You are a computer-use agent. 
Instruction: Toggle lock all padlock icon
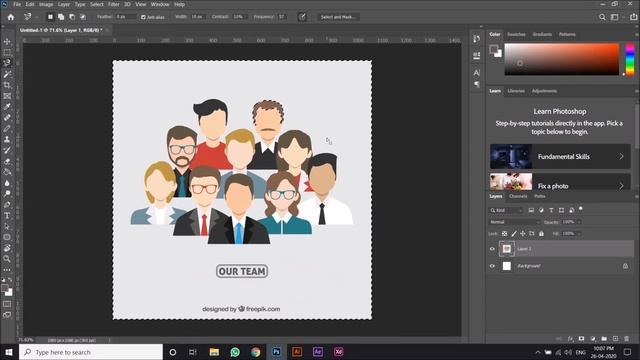[x=541, y=234]
